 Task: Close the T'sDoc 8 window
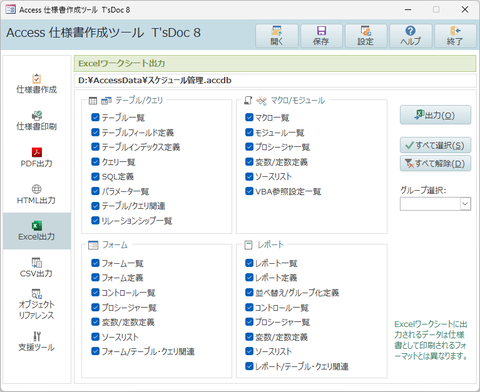click(x=465, y=10)
